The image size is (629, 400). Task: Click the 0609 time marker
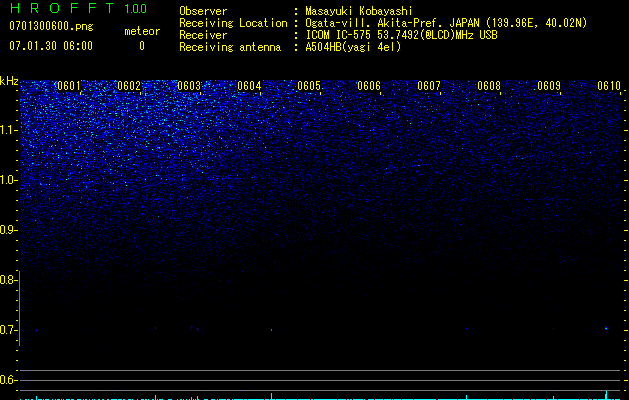pos(549,86)
